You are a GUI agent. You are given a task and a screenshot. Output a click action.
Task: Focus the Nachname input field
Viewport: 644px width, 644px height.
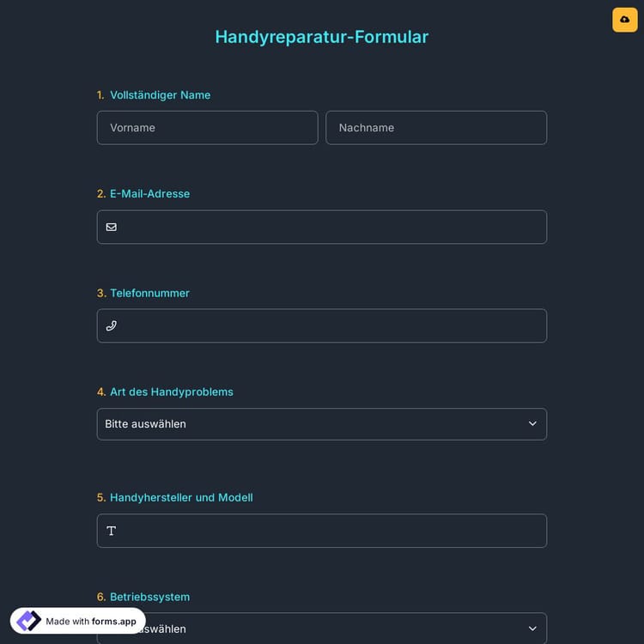[436, 128]
